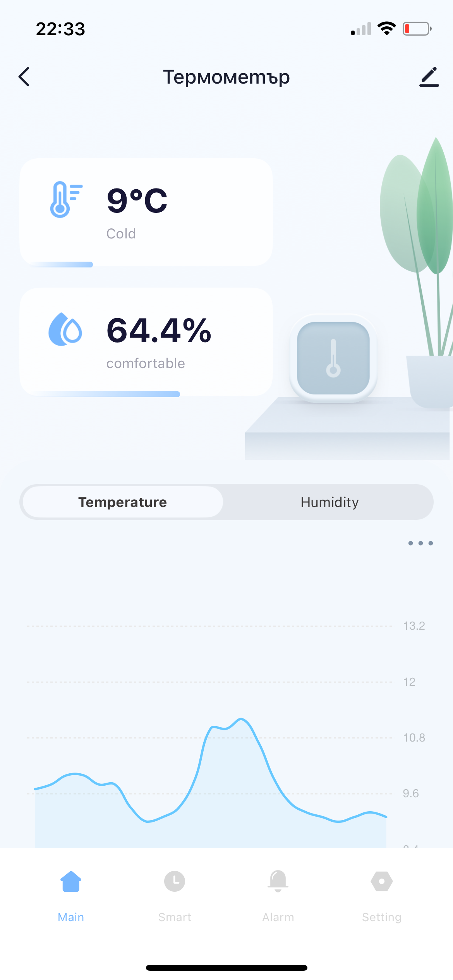
Task: Open the Alarm bell icon
Action: (x=278, y=882)
